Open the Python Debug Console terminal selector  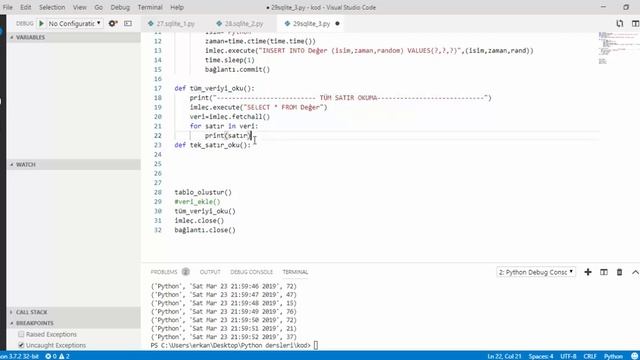tap(536, 272)
